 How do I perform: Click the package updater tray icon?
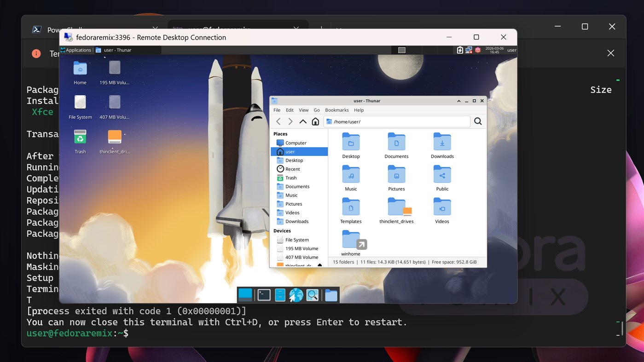[477, 50]
